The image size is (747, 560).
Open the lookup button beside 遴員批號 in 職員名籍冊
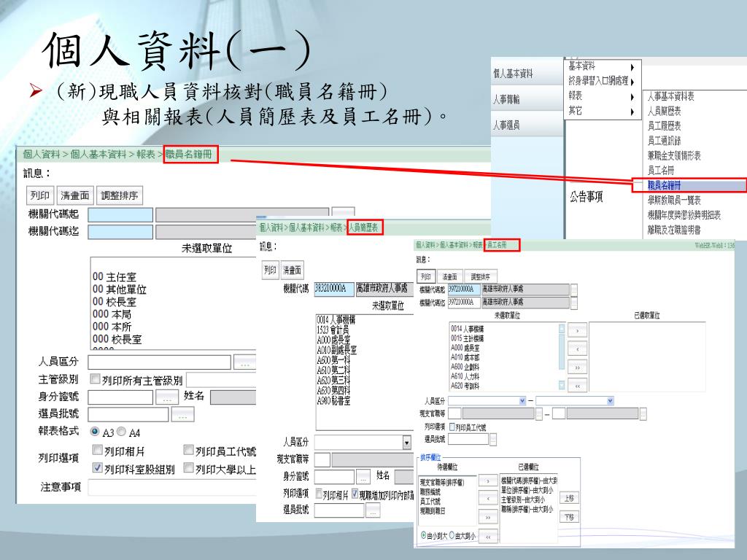coord(182,414)
